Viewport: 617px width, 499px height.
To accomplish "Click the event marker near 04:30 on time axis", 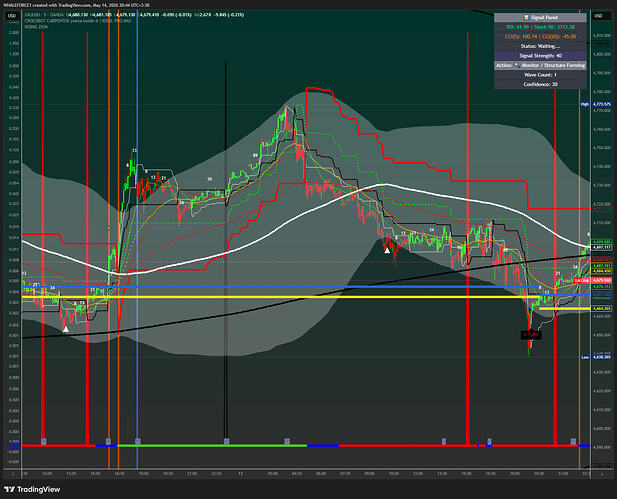I will (287, 442).
